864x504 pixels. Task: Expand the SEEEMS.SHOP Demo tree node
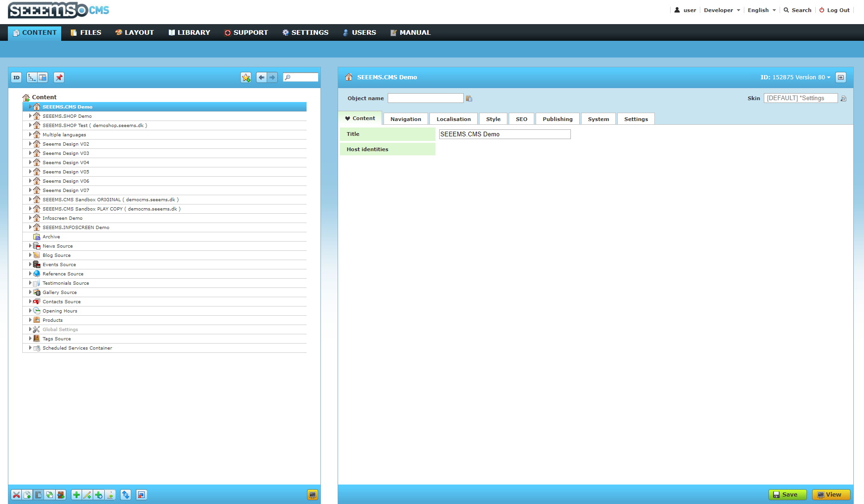[x=30, y=116]
